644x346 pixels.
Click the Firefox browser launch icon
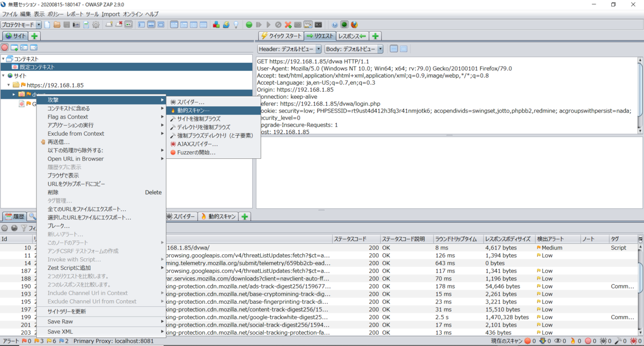(354, 25)
